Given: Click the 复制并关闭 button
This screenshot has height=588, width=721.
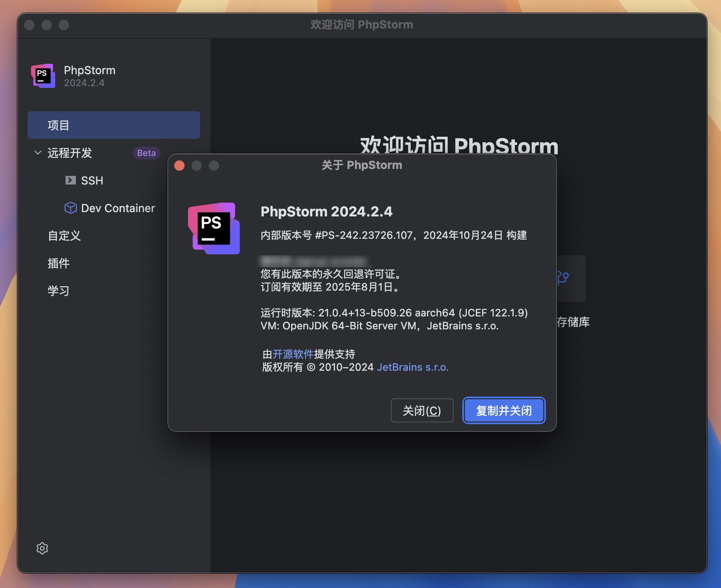Looking at the screenshot, I should 504,410.
